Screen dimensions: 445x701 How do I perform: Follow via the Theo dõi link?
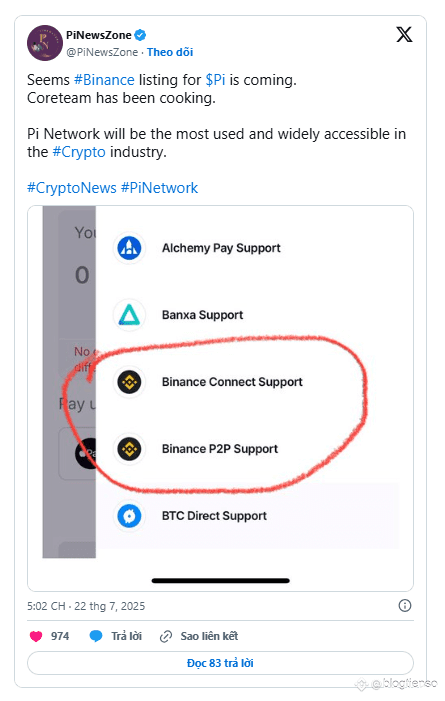click(170, 52)
